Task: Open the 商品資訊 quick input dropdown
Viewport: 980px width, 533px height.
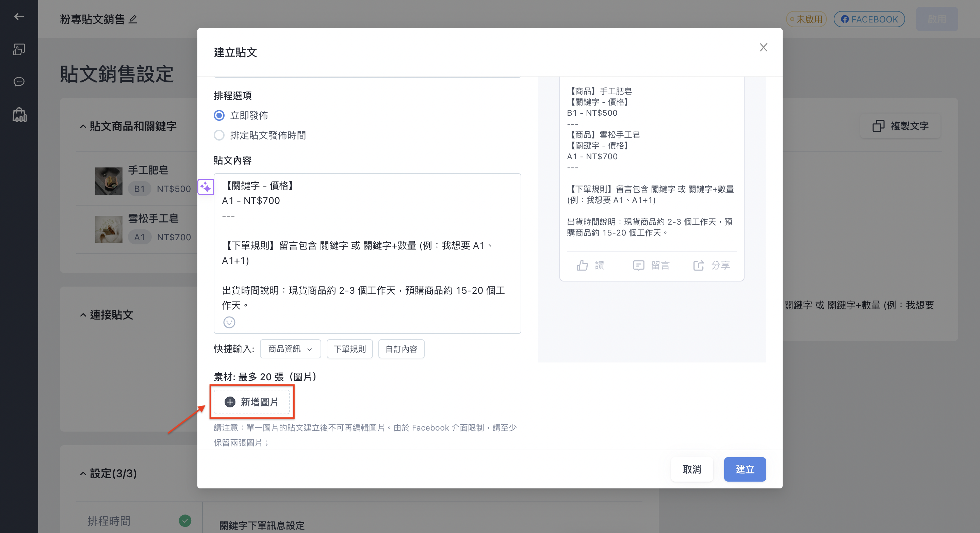Action: [x=290, y=349]
